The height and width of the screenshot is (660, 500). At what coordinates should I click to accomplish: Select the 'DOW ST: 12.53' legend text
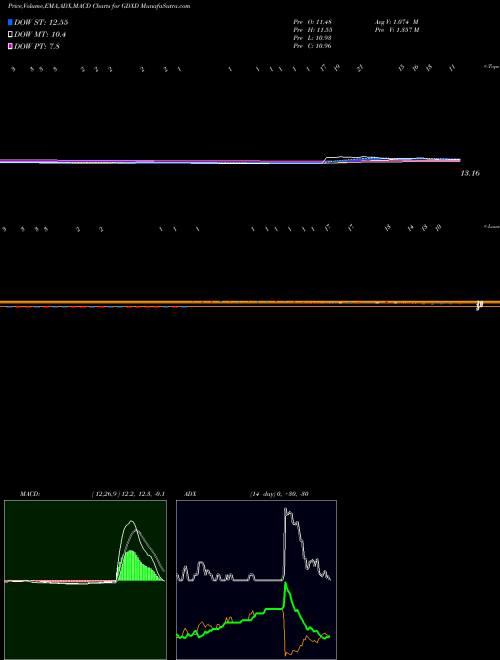click(x=41, y=22)
